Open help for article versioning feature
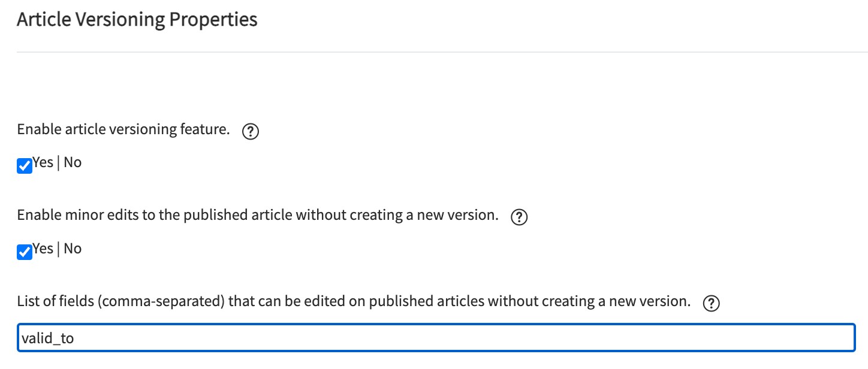 [x=251, y=132]
